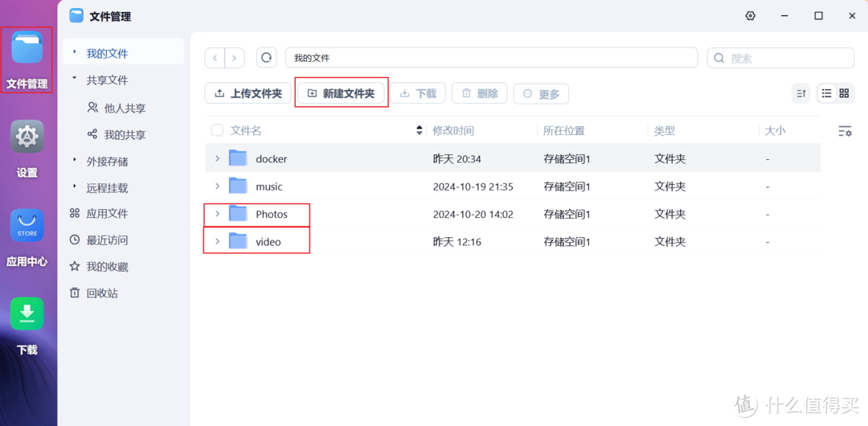The image size is (868, 426).
Task: Click the 类型 column header
Action: click(665, 131)
